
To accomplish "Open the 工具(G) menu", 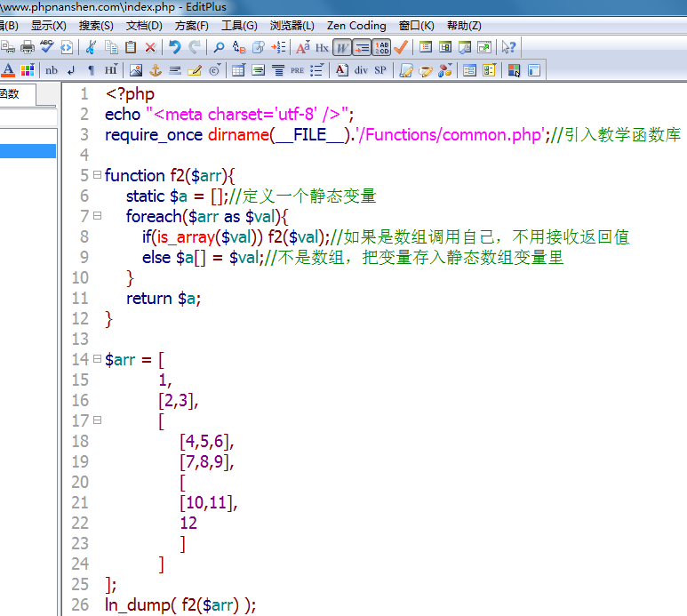I will pyautogui.click(x=239, y=26).
